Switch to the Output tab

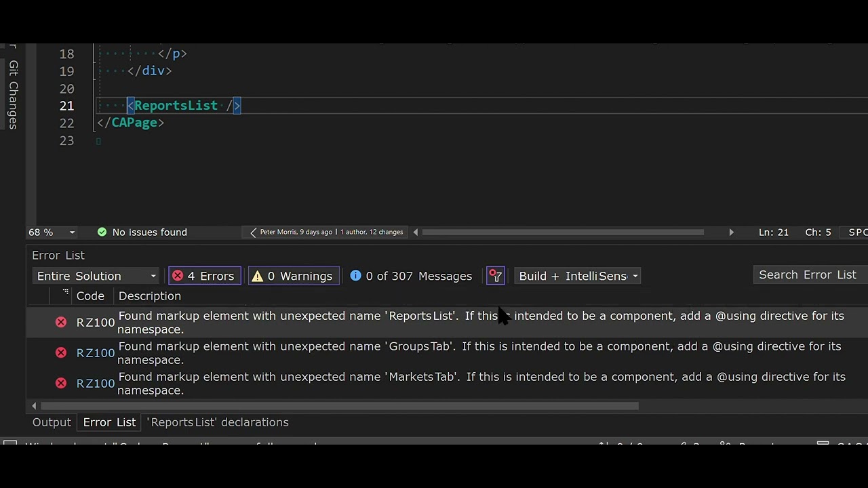tap(52, 422)
